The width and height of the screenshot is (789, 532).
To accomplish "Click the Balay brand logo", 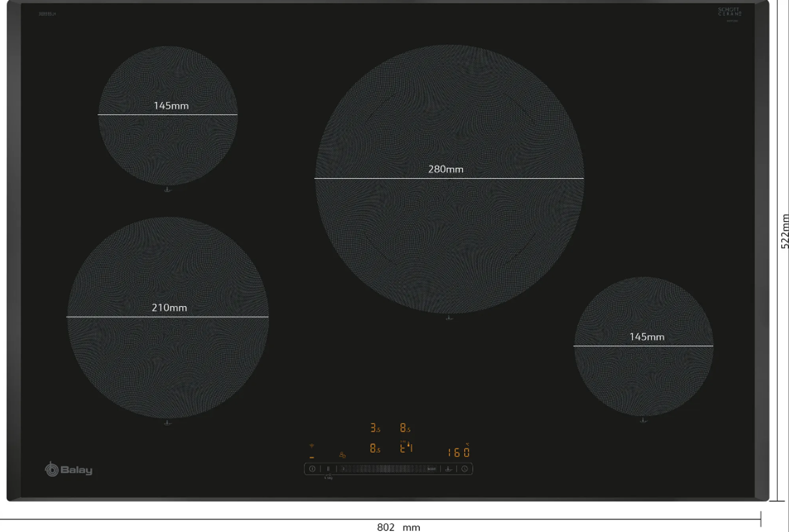I will (69, 469).
